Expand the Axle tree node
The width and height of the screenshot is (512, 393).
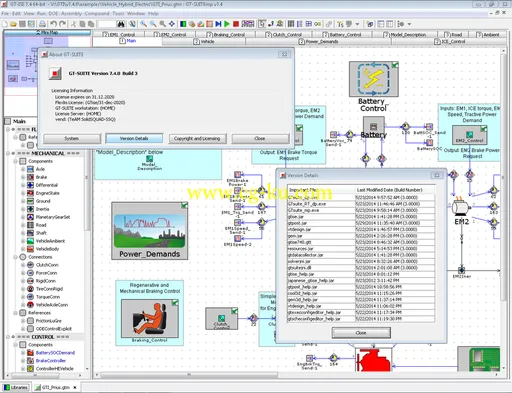(x=23, y=169)
